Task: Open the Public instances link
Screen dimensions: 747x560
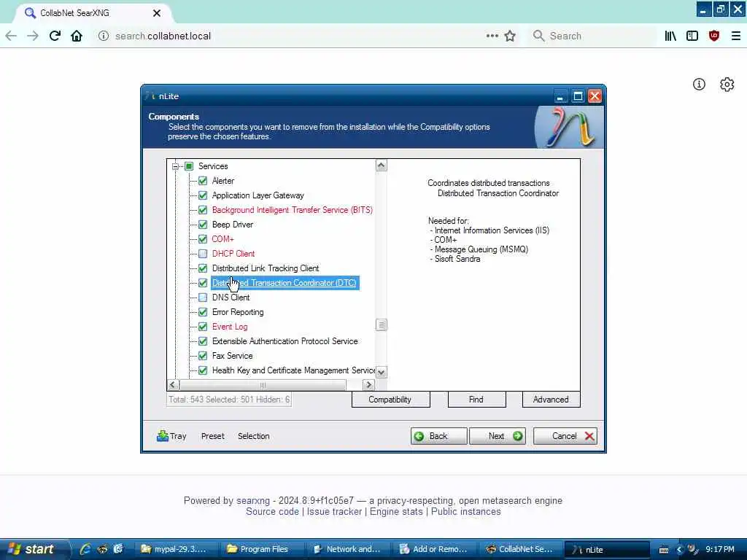Action: [x=466, y=511]
